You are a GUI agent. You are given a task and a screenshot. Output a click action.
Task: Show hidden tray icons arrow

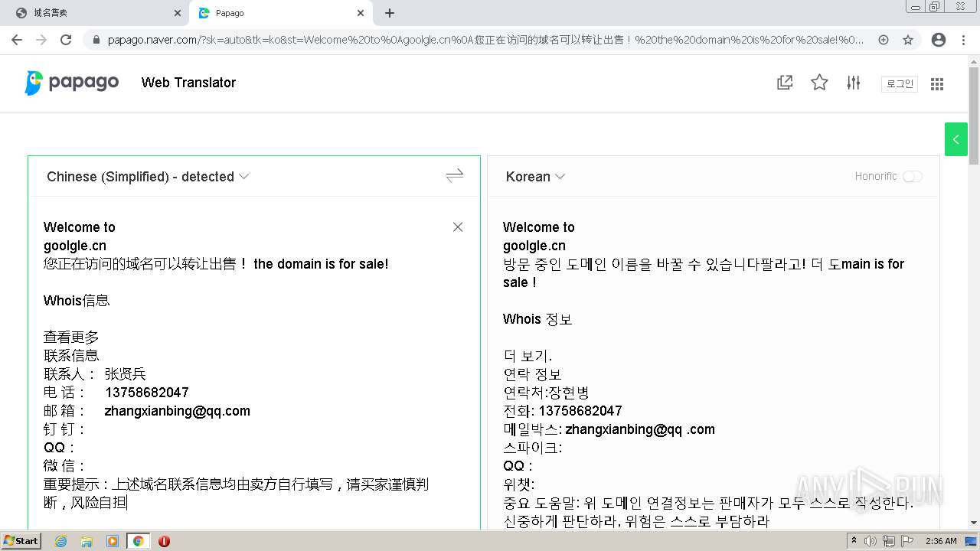pyautogui.click(x=854, y=541)
